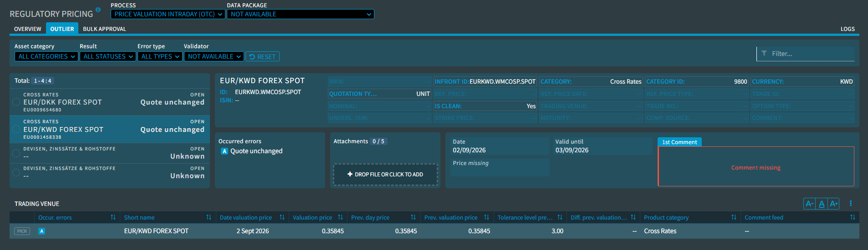Click the Price missing field
The width and height of the screenshot is (868, 250).
[x=500, y=167]
